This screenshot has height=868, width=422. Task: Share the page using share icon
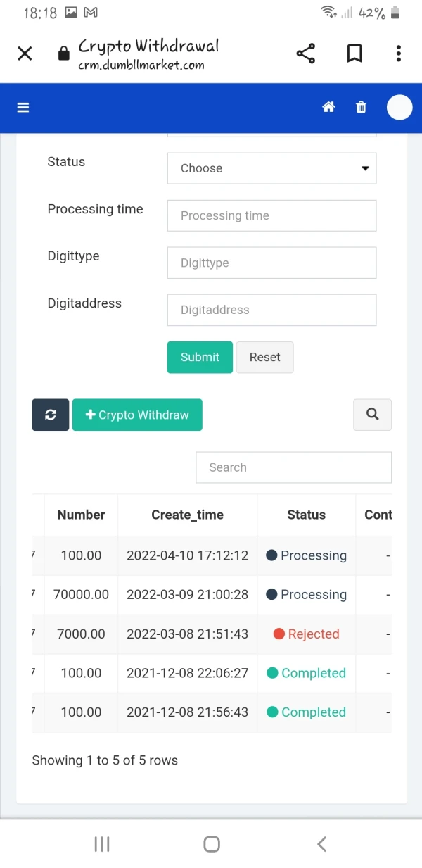tap(305, 54)
